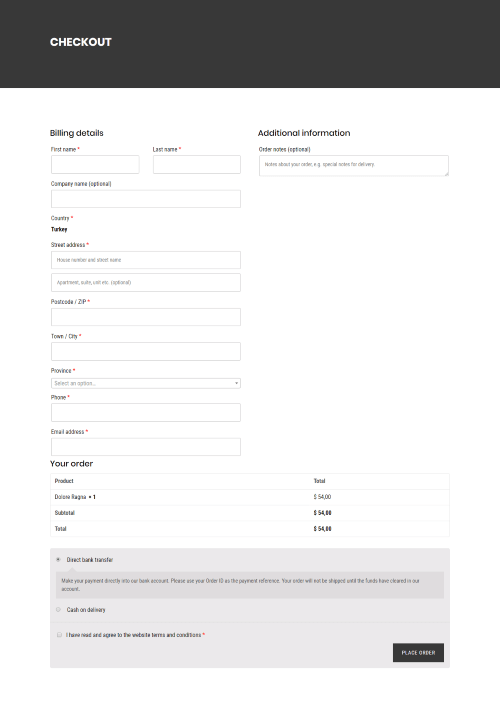Image resolution: width=500 pixels, height=710 pixels.
Task: Check the terms and conditions agreement box
Action: tap(59, 635)
